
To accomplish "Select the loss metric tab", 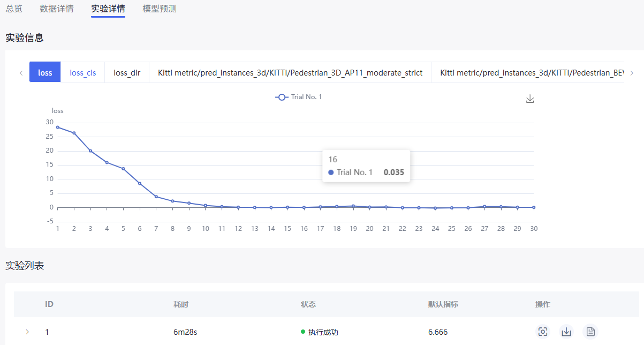I will click(x=46, y=72).
